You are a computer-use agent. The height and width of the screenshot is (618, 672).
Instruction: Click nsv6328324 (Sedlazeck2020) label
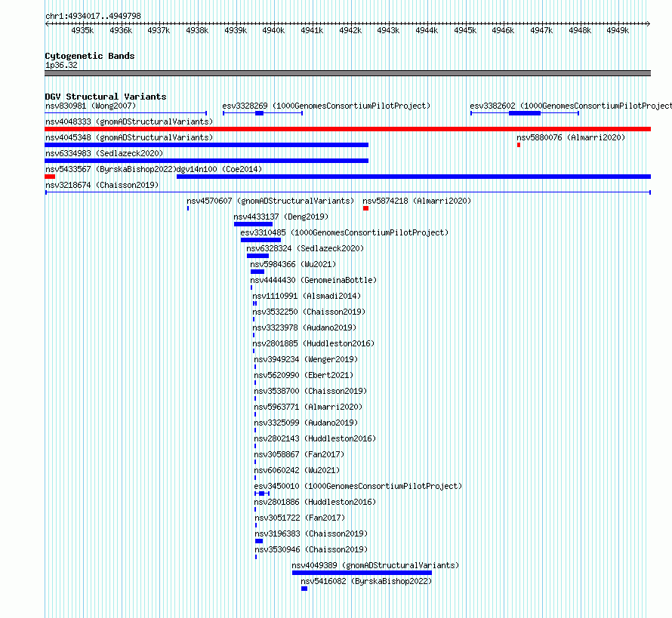pos(305,248)
